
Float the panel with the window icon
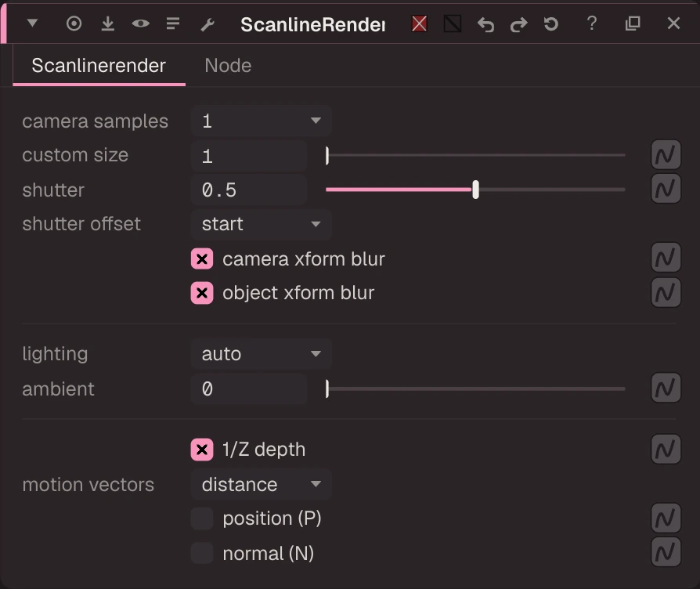coord(633,23)
